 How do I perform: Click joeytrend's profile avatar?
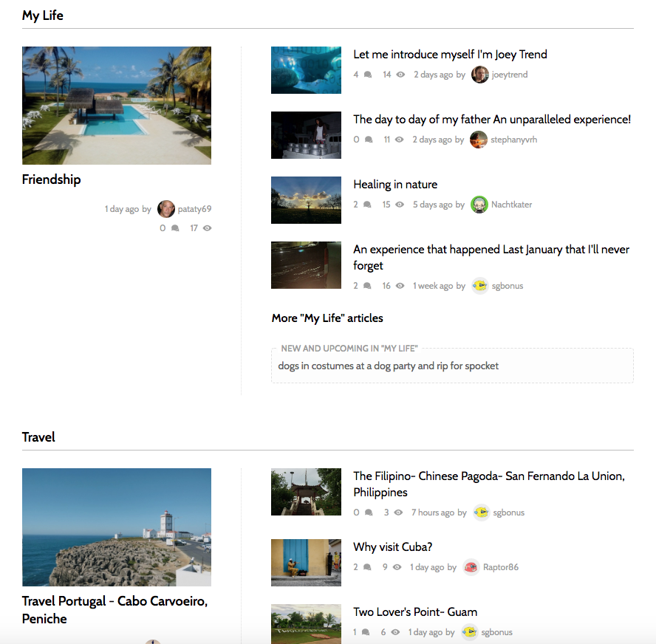(x=479, y=75)
